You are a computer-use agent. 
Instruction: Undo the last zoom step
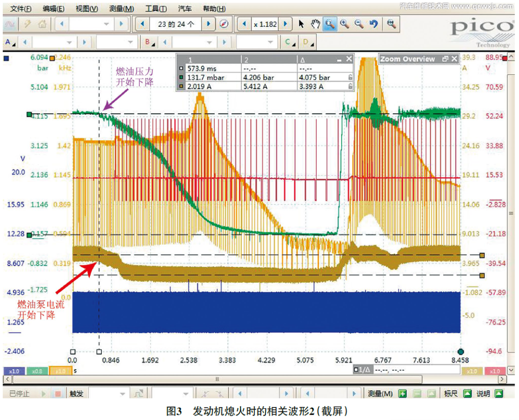tap(373, 24)
